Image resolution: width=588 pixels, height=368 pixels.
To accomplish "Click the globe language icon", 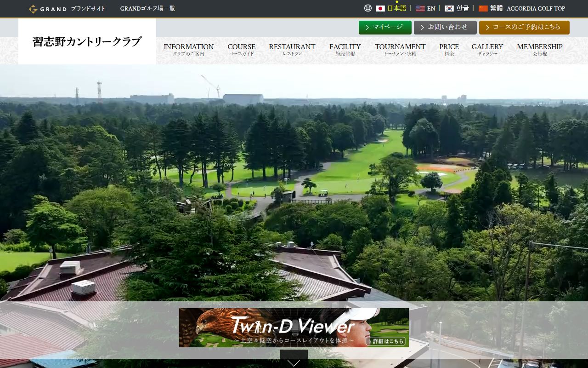I will click(x=368, y=8).
